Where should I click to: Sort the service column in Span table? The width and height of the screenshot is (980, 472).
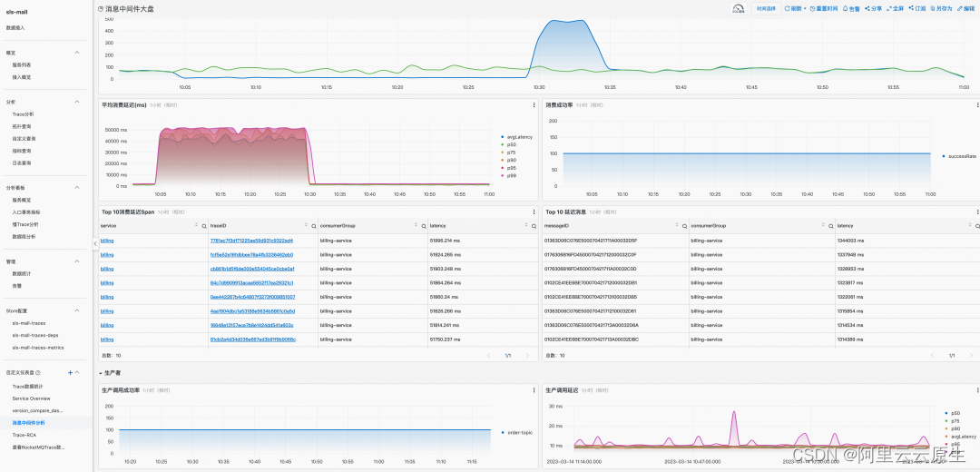(197, 226)
